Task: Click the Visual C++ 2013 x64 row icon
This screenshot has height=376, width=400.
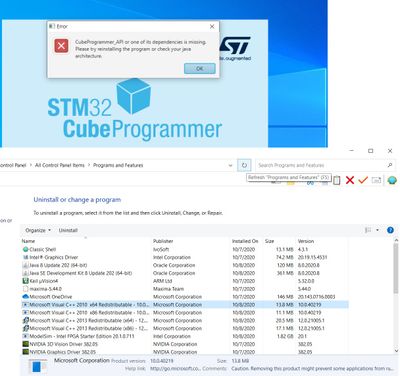Action: coord(26,320)
